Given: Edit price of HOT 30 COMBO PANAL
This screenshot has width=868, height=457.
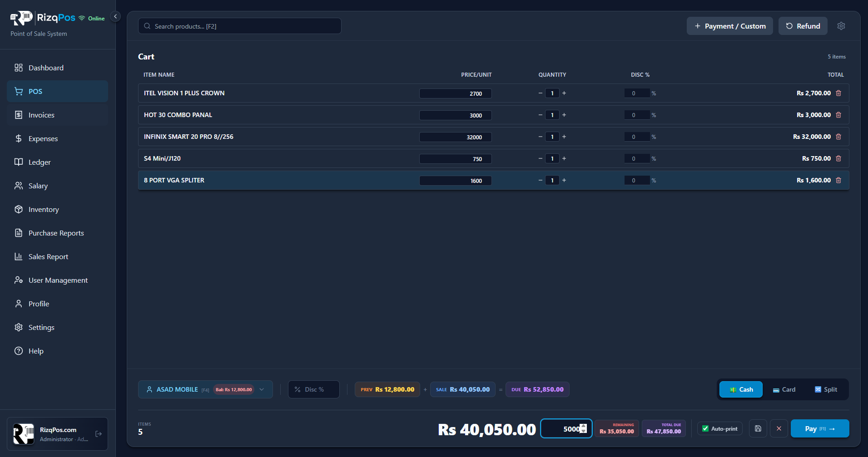Looking at the screenshot, I should click(456, 115).
